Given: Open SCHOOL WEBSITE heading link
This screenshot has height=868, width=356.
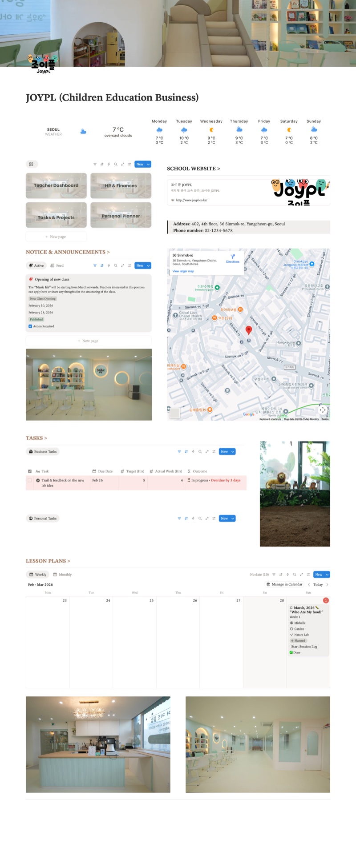Looking at the screenshot, I should 193,169.
